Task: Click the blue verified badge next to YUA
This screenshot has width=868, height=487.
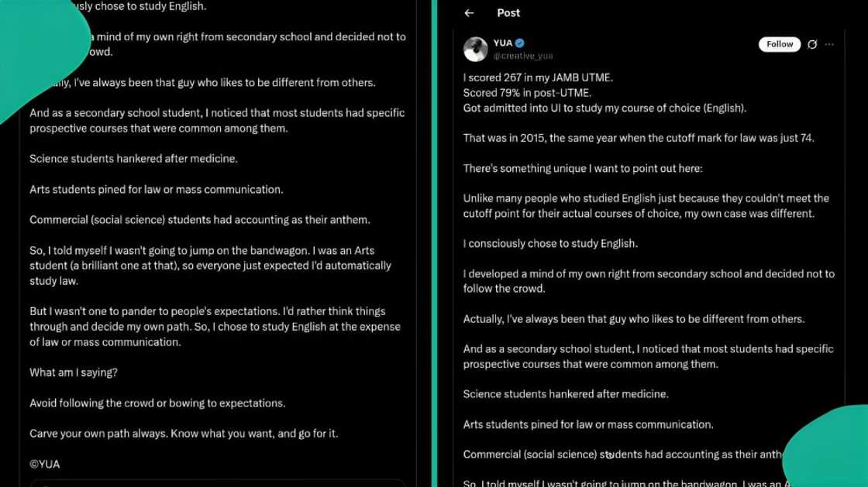Action: (x=520, y=43)
